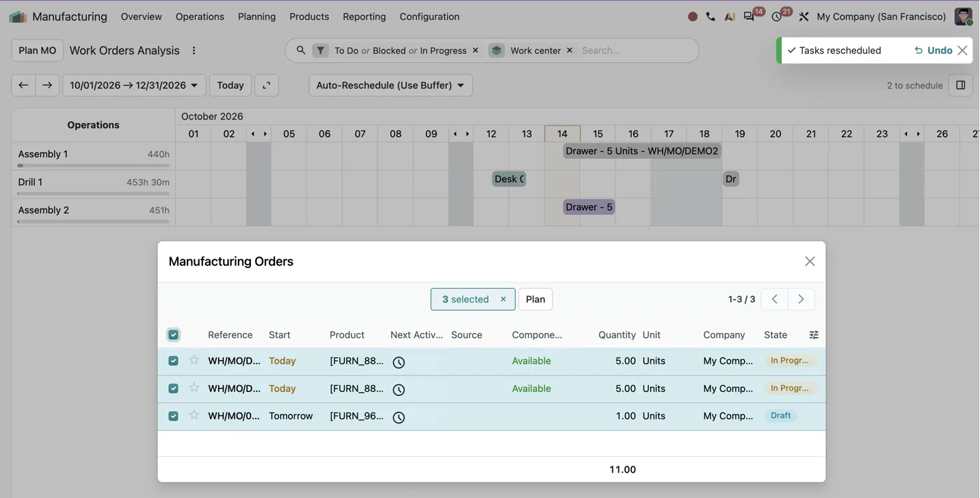Click the Plan MO button

tap(38, 51)
